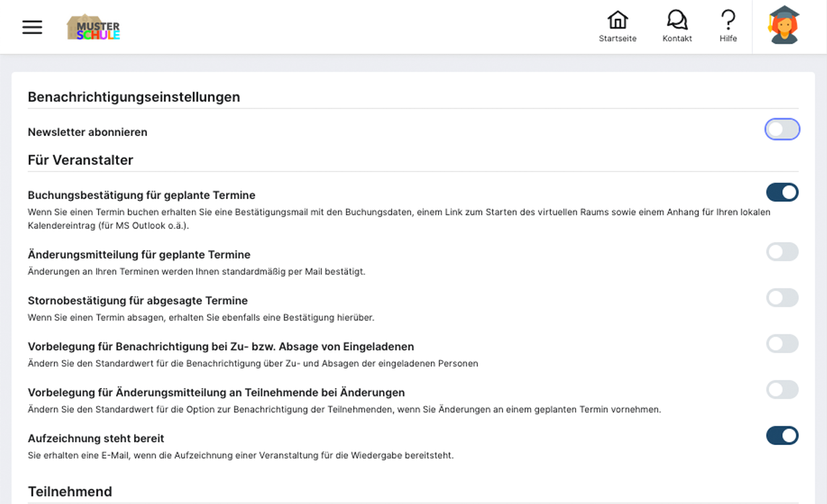Image resolution: width=827 pixels, height=504 pixels.
Task: Disable the Aufzeichnung steht bereit notification
Action: point(782,435)
